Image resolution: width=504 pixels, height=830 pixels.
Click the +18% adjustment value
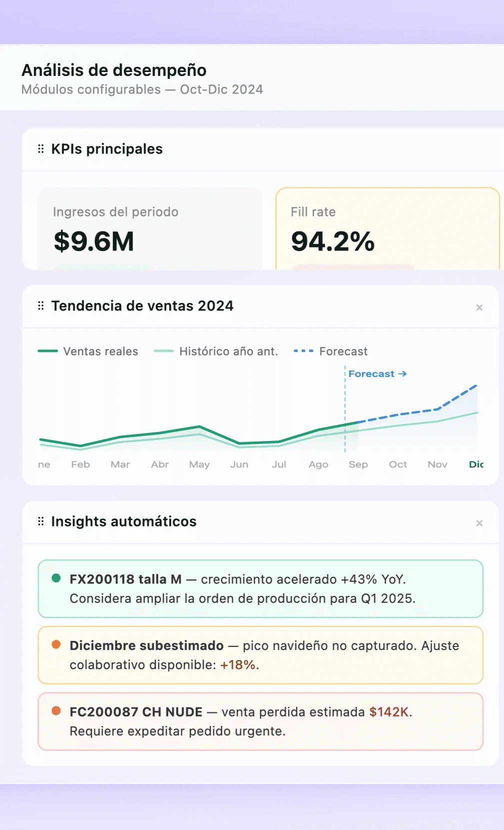coord(238,665)
